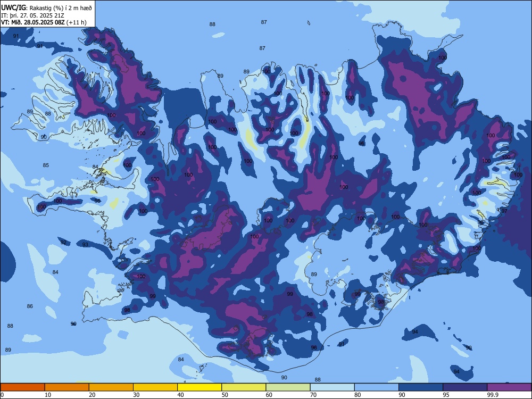Click the 'VT: Mið. 28.05.2025 08Z (+11 h)' line

pyautogui.click(x=44, y=22)
